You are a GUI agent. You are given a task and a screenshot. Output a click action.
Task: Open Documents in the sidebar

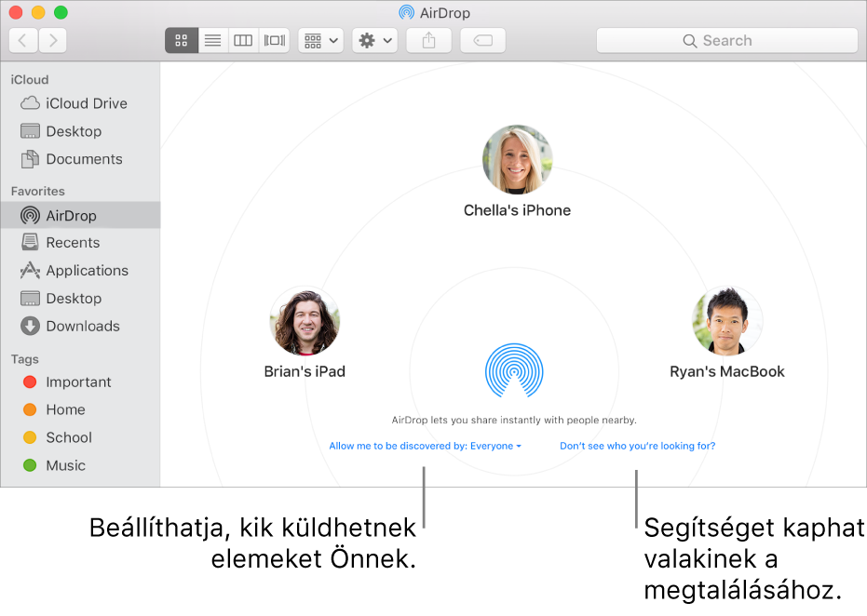coord(80,159)
